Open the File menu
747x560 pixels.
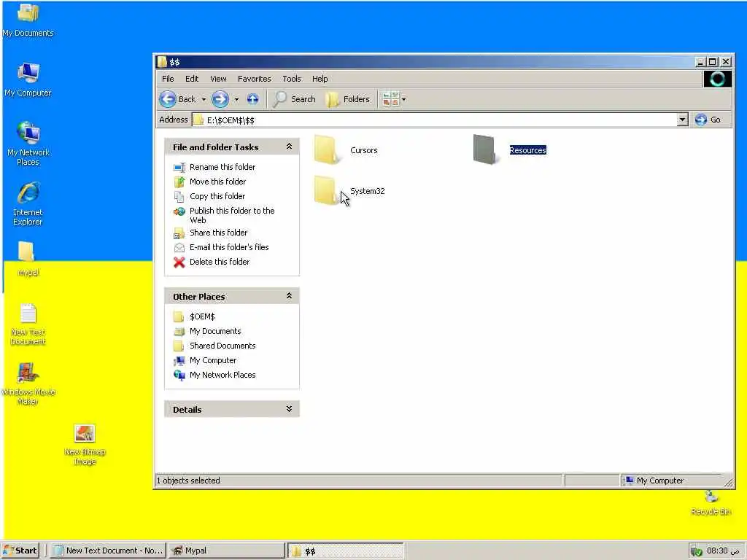tap(168, 79)
